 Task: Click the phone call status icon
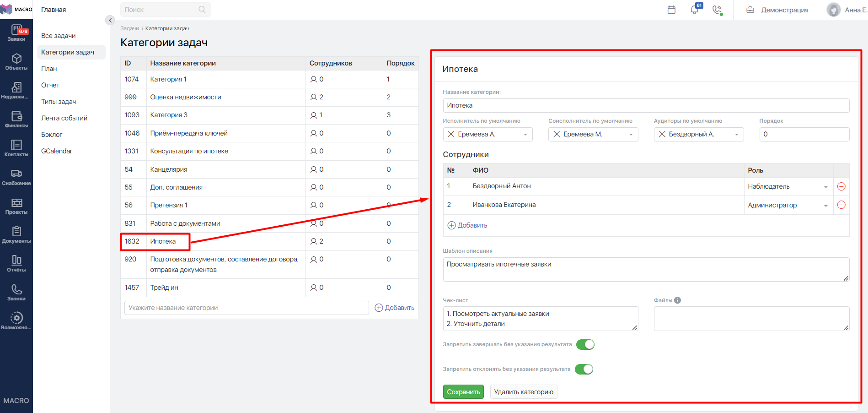click(x=717, y=10)
